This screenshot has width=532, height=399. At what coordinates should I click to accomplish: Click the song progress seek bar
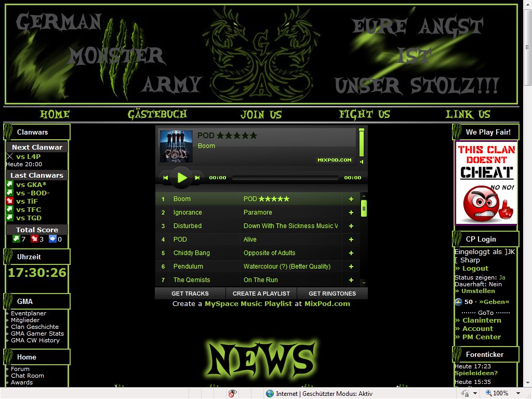(285, 178)
